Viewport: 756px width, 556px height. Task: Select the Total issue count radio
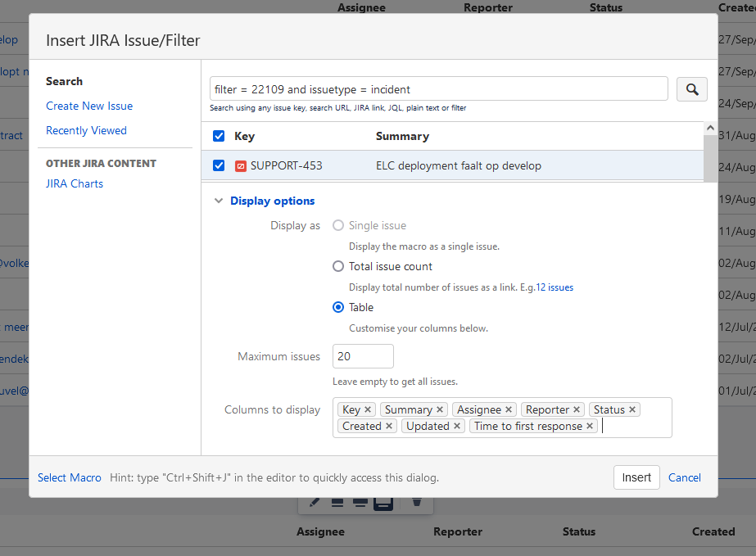pyautogui.click(x=338, y=266)
